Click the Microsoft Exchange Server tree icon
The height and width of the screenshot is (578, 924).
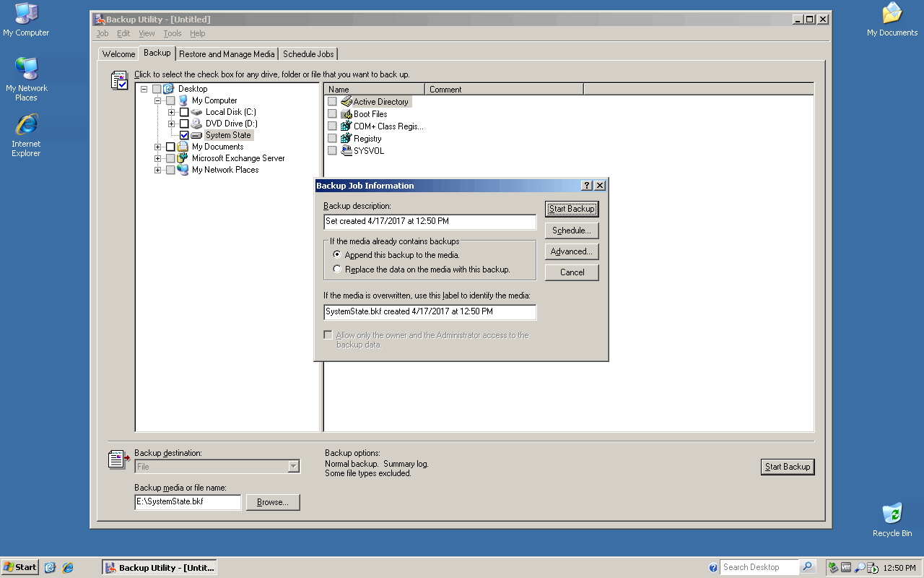coord(183,158)
